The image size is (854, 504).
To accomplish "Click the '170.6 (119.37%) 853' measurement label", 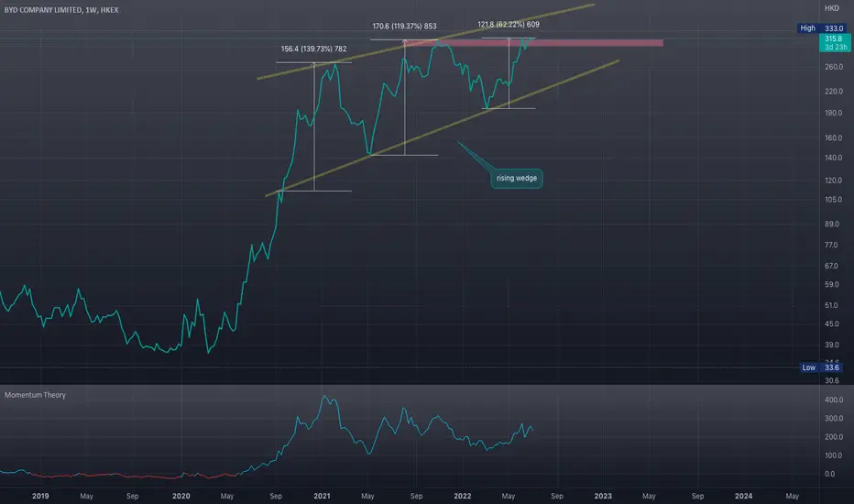I will [404, 26].
